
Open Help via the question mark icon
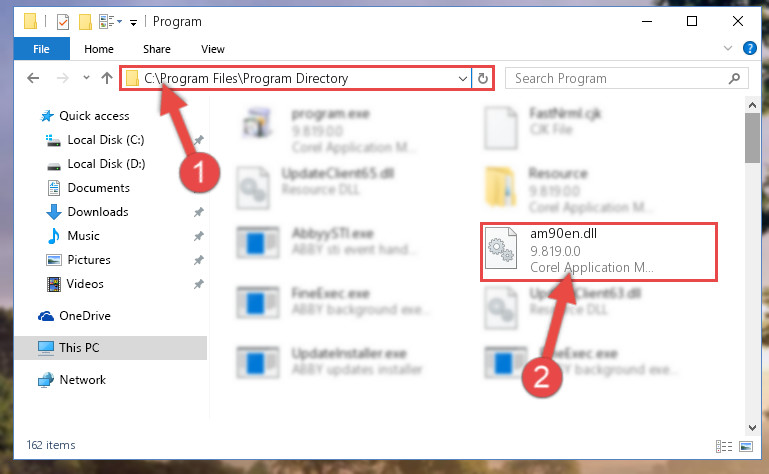tap(749, 48)
